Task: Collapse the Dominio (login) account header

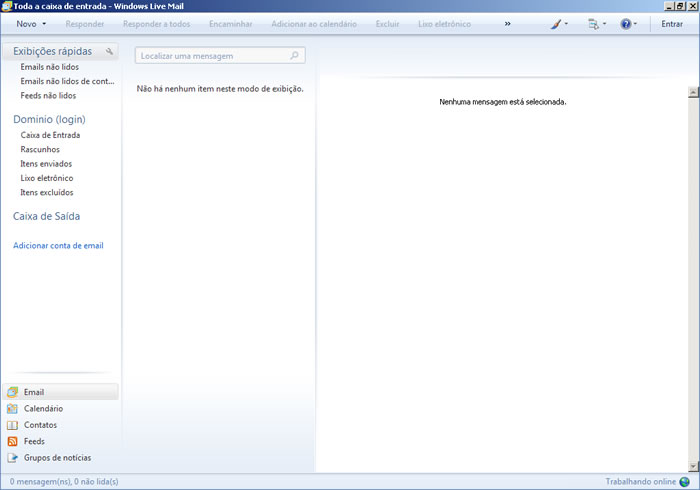Action: 49,119
